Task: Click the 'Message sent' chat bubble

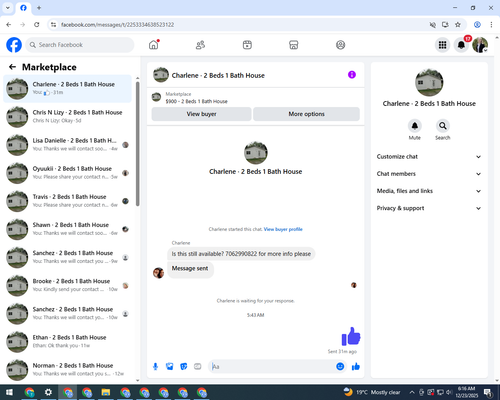Action: coord(190,269)
